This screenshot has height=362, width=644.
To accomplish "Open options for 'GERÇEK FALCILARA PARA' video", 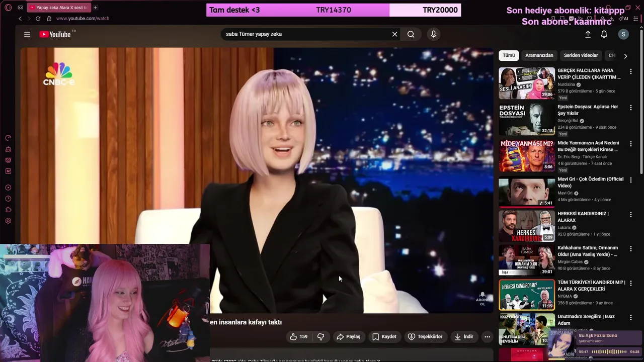I will coord(630,71).
